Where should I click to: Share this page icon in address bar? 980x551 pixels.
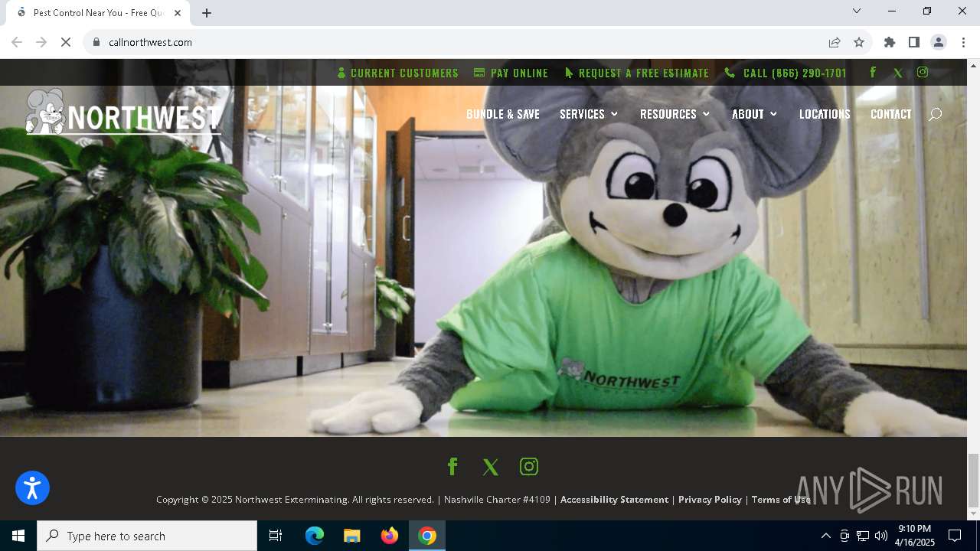tap(835, 42)
